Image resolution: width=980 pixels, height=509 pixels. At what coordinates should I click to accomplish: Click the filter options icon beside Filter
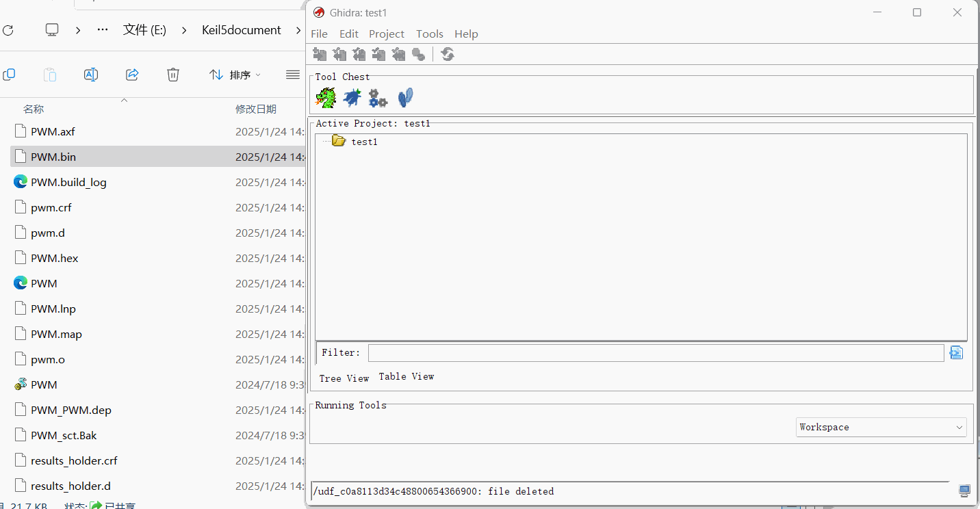coord(957,352)
